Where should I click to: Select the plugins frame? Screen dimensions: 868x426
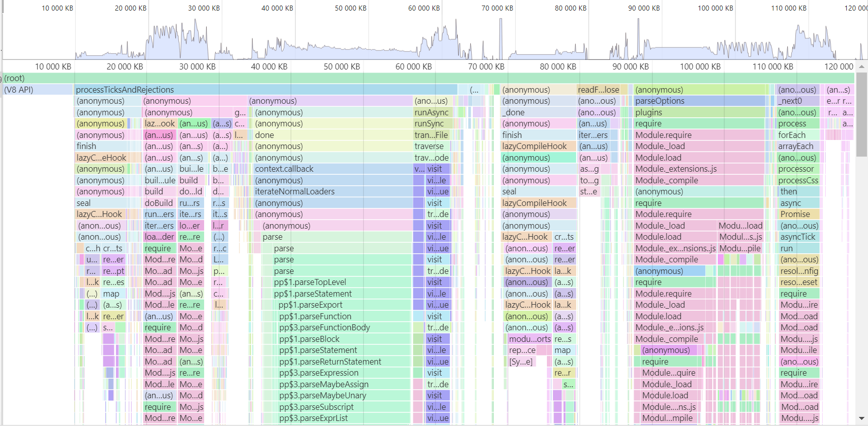[699, 112]
